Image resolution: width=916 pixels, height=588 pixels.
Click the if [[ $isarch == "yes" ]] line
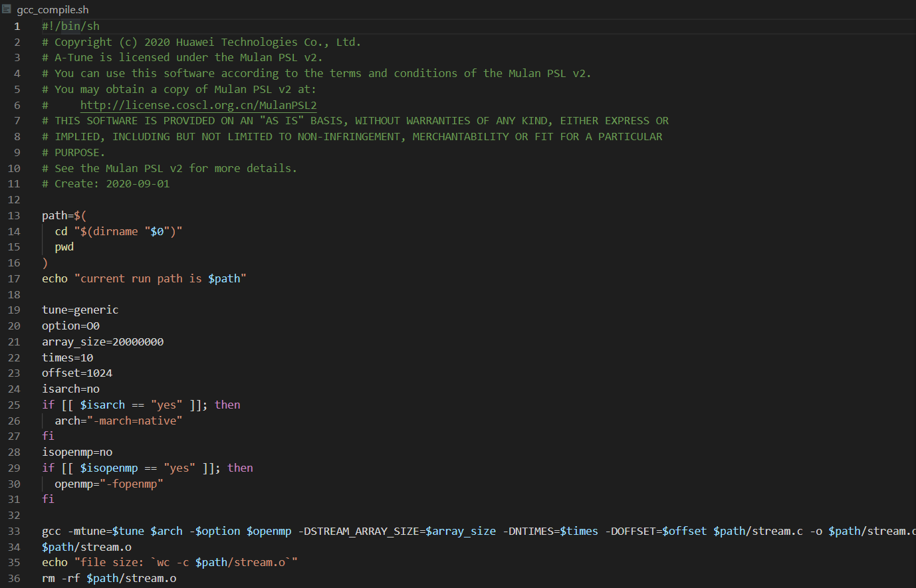[x=141, y=405]
